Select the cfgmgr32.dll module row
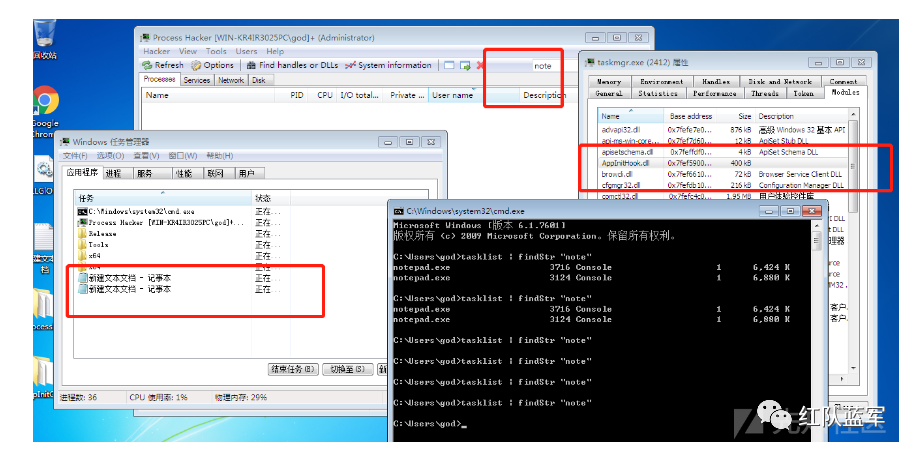Screen dimensions: 916x457 click(723, 185)
